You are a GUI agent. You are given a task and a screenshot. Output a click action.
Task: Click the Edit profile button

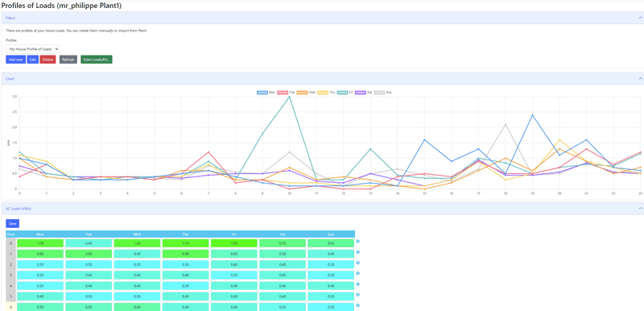tap(33, 60)
